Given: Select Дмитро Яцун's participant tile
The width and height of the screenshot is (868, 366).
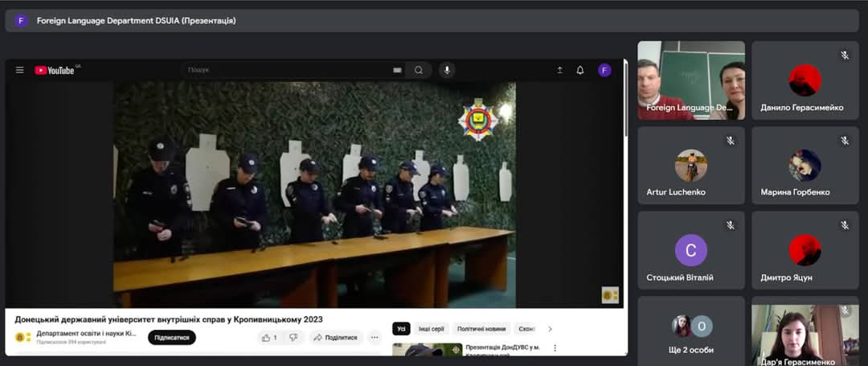Looking at the screenshot, I should (x=805, y=250).
